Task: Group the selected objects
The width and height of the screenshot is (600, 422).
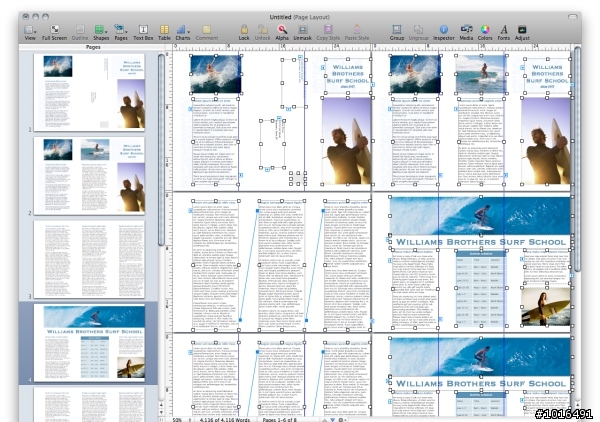Action: pos(397,32)
